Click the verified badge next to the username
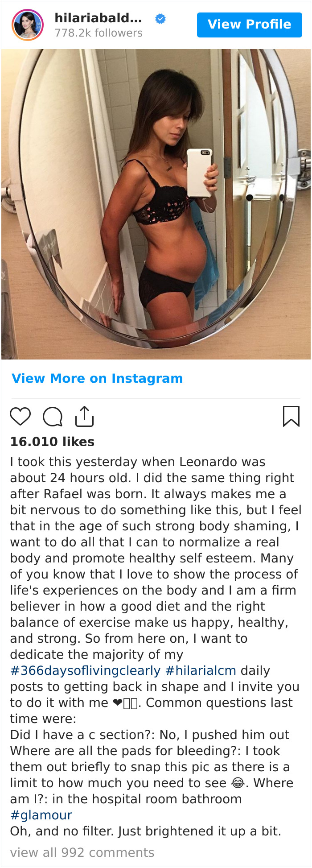 click(160, 19)
